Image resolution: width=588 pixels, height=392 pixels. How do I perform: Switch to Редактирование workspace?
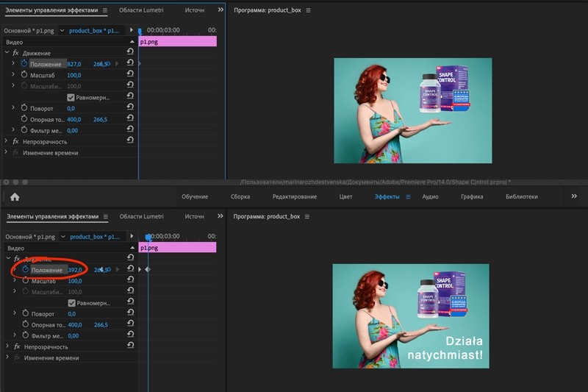[295, 196]
